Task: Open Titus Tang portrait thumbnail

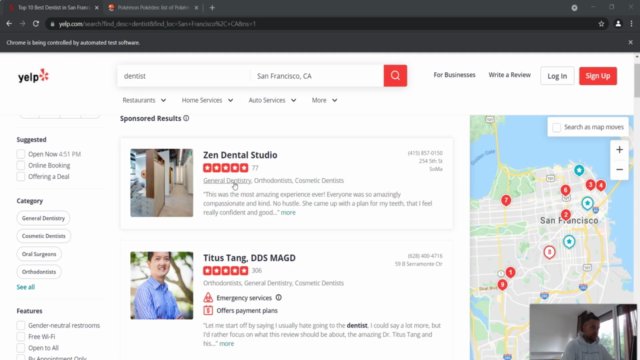Action: (162, 285)
